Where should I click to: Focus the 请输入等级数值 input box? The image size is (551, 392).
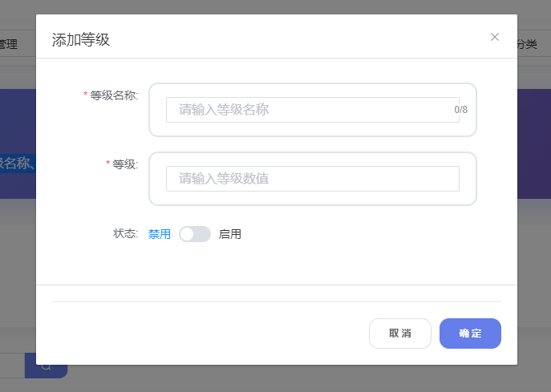[x=312, y=179]
